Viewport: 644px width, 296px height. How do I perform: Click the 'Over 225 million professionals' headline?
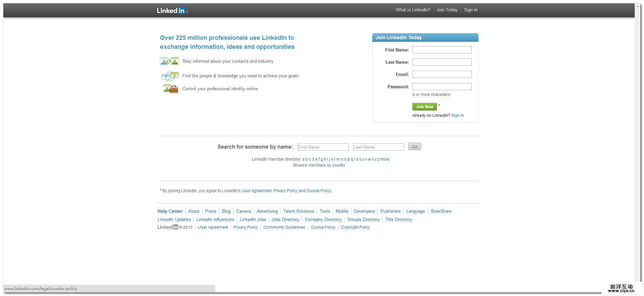227,42
